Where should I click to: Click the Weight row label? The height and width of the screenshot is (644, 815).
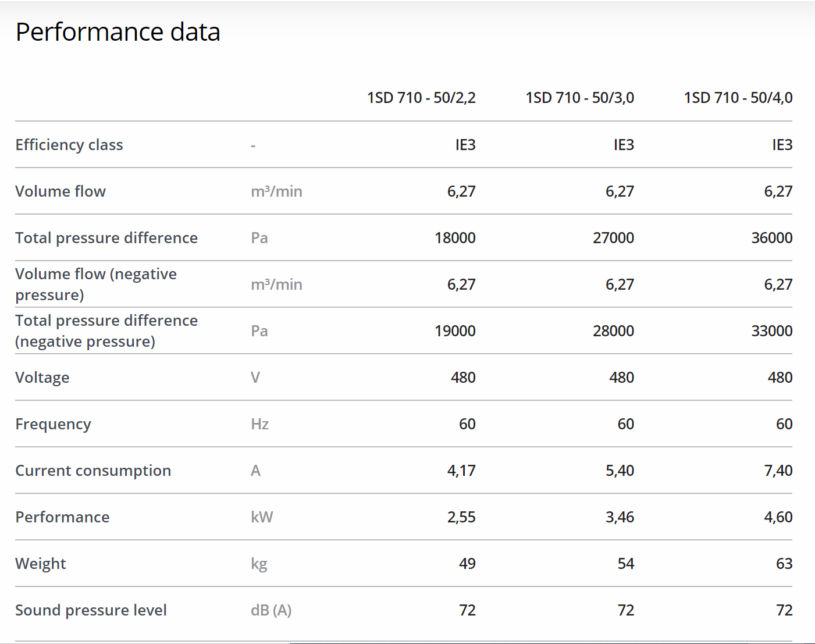click(x=41, y=564)
